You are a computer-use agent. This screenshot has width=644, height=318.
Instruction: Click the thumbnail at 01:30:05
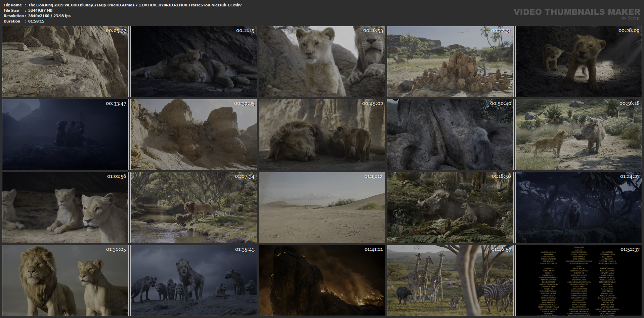tap(65, 280)
